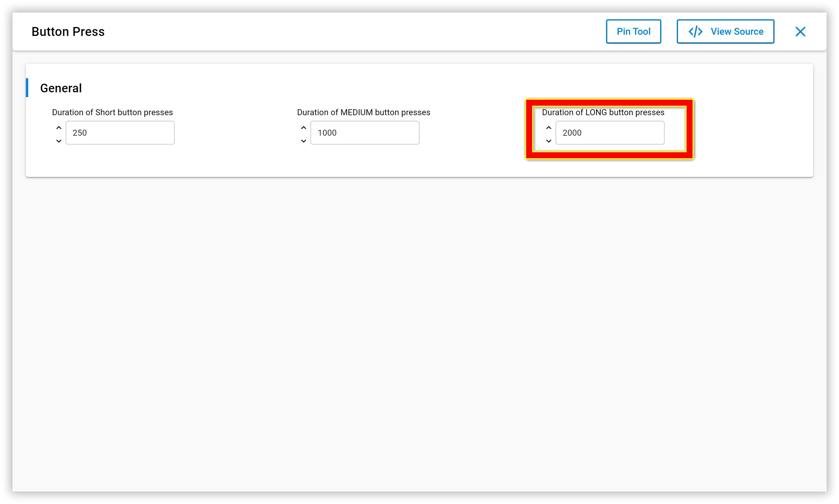Image resolution: width=839 pixels, height=504 pixels.
Task: Decrease LONG button press duration
Action: pos(549,141)
